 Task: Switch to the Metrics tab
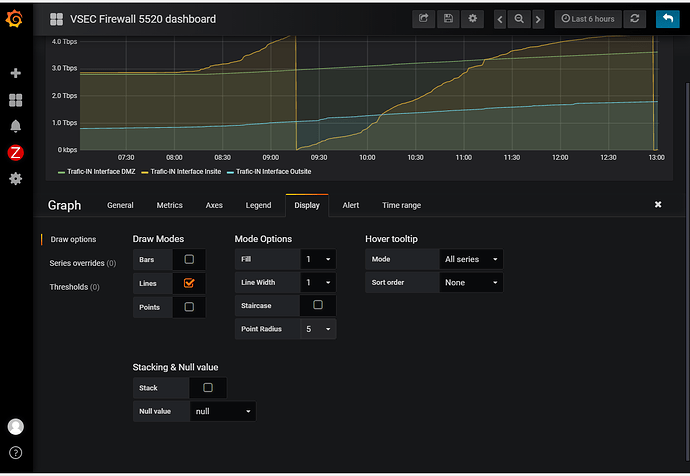coord(169,205)
